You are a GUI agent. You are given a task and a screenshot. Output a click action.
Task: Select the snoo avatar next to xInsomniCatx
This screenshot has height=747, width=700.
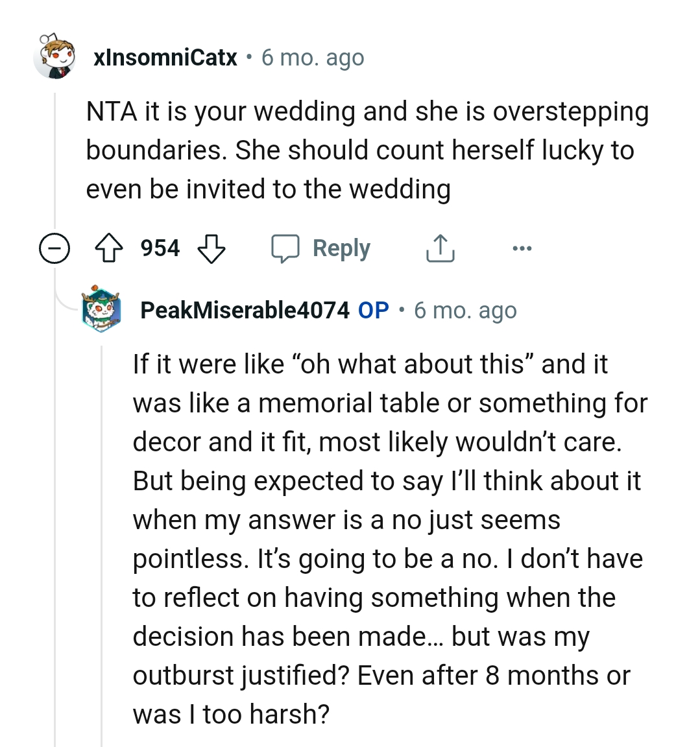click(55, 57)
